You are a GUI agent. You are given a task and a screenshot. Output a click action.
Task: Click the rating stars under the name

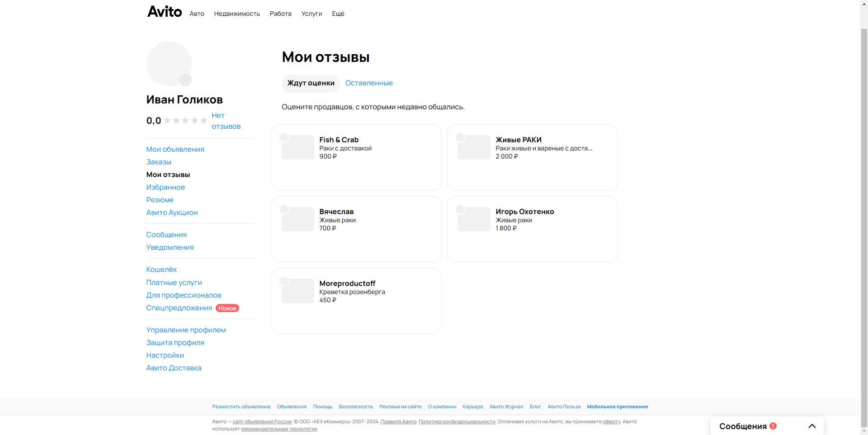185,120
